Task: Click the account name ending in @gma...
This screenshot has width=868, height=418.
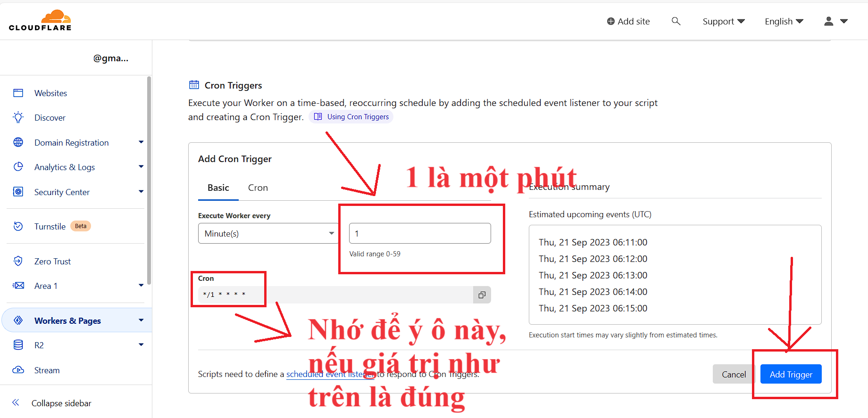Action: pos(111,58)
